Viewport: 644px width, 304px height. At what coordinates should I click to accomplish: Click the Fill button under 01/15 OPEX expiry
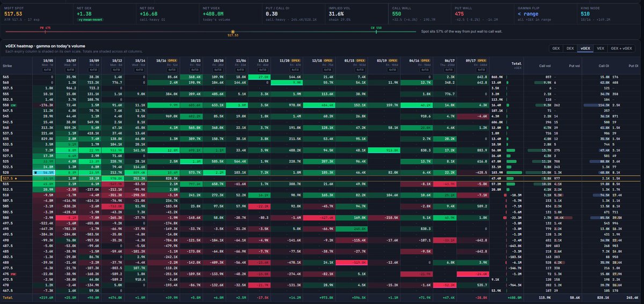360,70
